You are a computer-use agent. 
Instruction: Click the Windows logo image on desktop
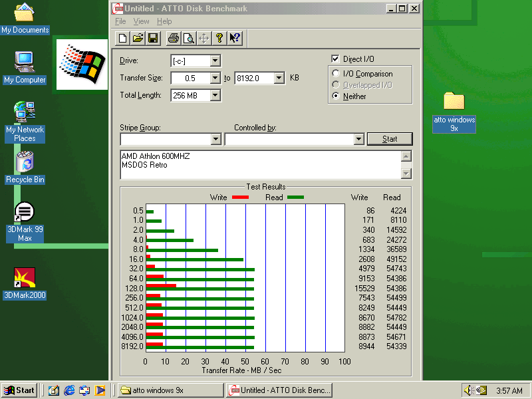pos(82,65)
